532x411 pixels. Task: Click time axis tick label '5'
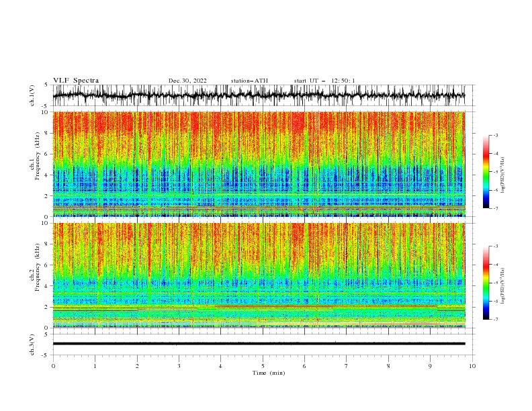tap(263, 366)
